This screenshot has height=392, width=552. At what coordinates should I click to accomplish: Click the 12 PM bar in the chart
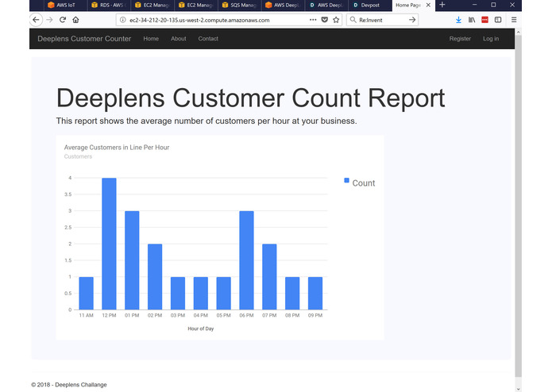[x=109, y=244]
